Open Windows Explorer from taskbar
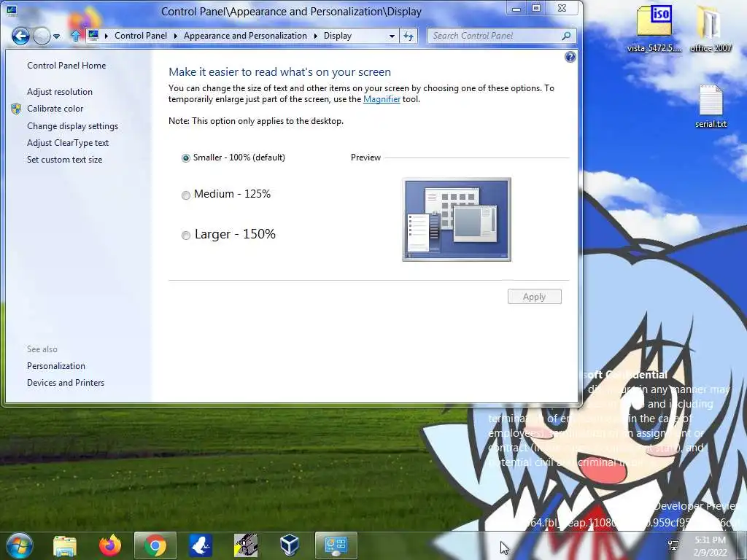 pos(65,545)
